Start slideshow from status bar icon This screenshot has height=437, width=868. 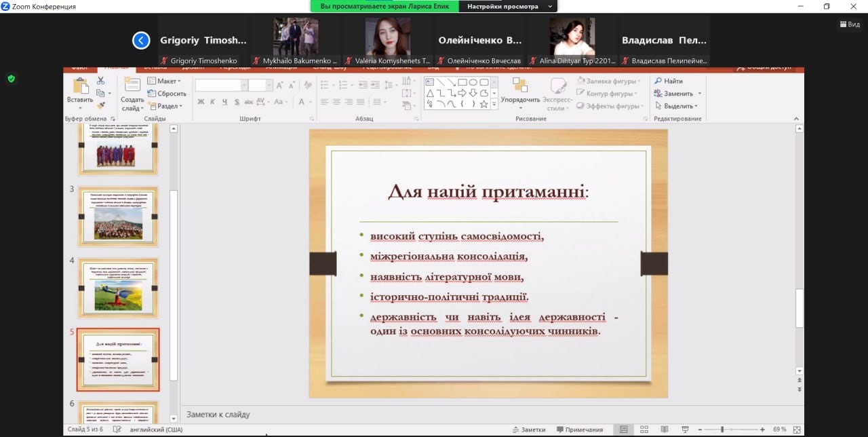[x=684, y=430]
